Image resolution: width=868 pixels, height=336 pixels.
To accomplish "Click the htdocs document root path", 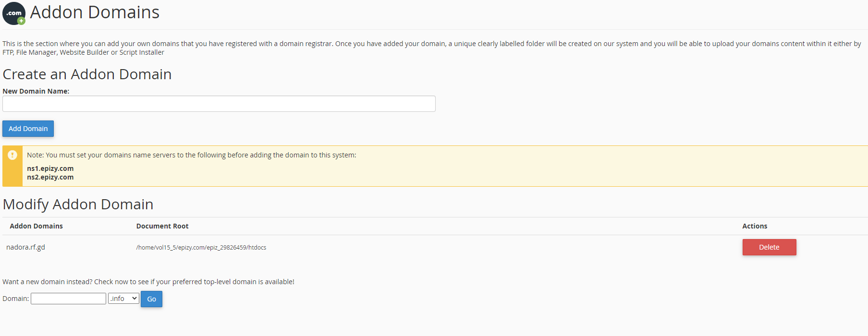I will tap(201, 248).
